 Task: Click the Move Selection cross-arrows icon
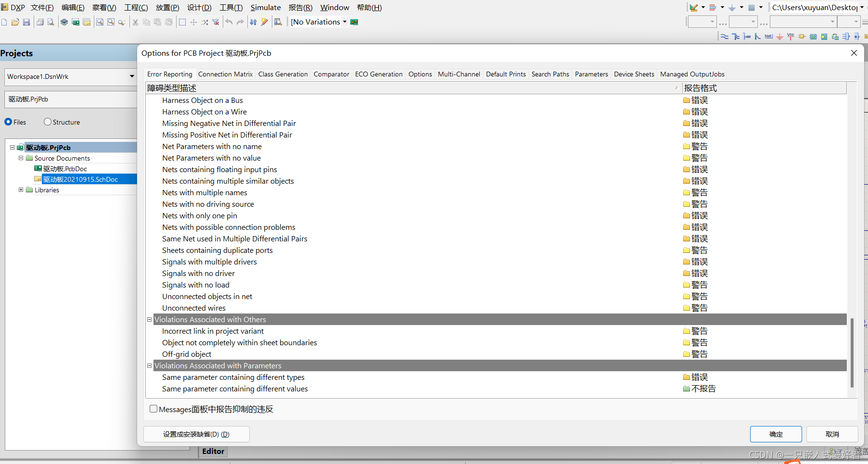193,22
